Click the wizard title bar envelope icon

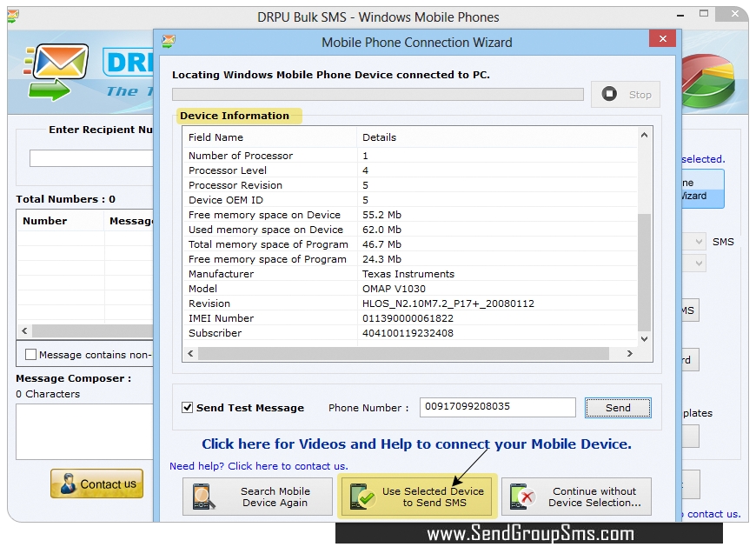coord(169,42)
